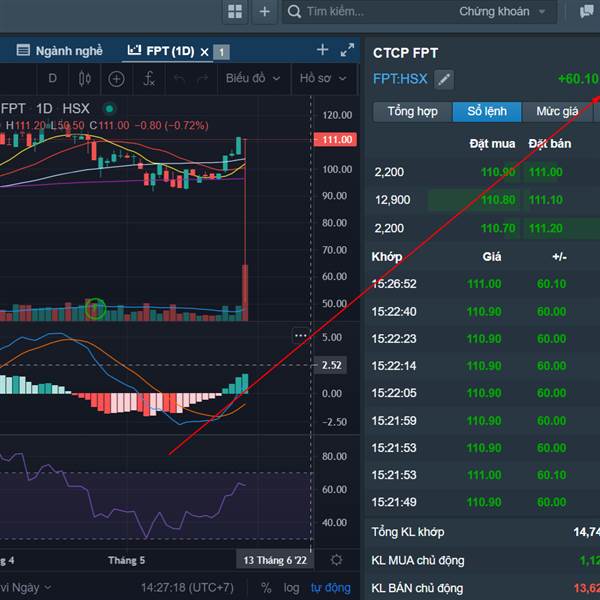Viewport: 600px width, 600px height.
Task: Click the FPT:HSX ticker link
Action: 400,79
